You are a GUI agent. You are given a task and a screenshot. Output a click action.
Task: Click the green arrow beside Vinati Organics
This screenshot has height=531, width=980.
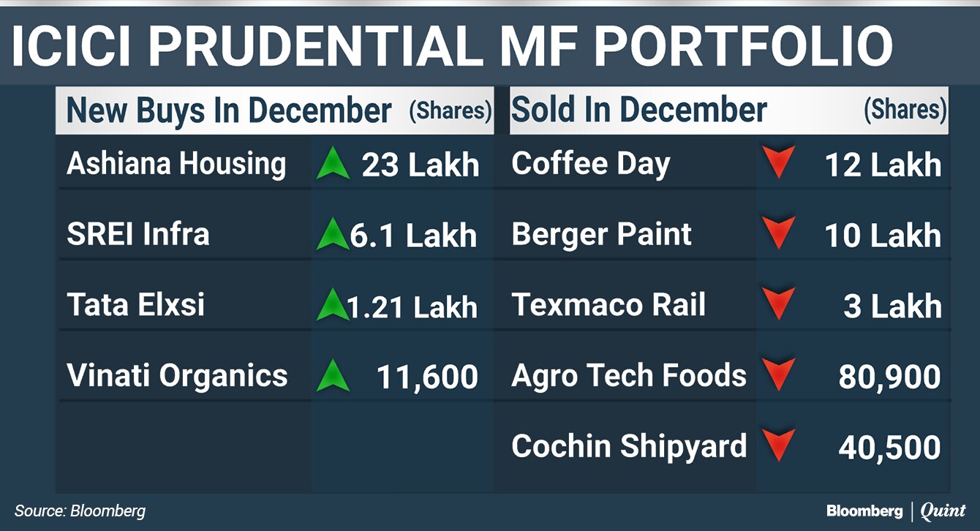[x=333, y=376]
